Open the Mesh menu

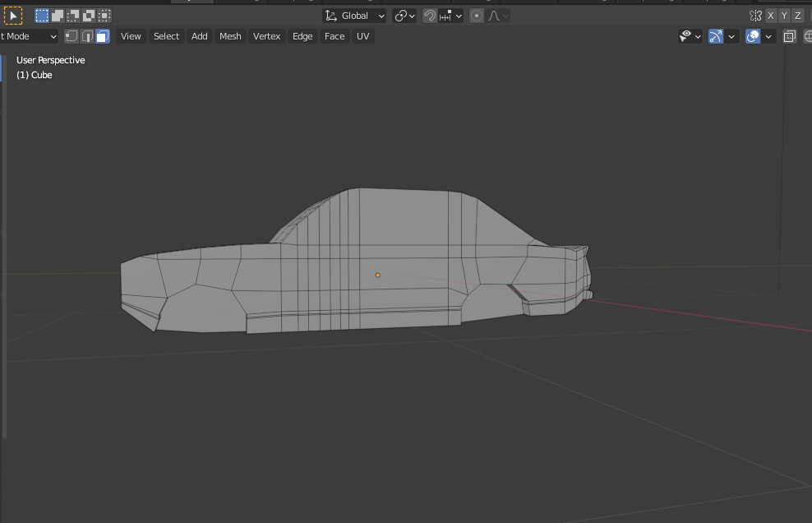click(230, 36)
